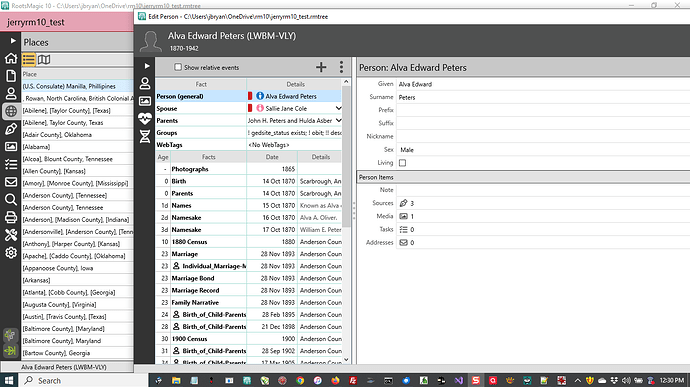Open the timeline hourglass icon in Edit Person sidebar
Image resolution: width=690 pixels, height=387 pixels.
[145, 136]
